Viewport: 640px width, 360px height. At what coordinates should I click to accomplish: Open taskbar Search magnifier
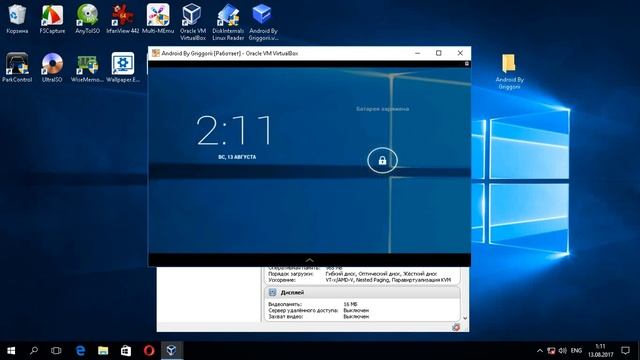tap(34, 351)
